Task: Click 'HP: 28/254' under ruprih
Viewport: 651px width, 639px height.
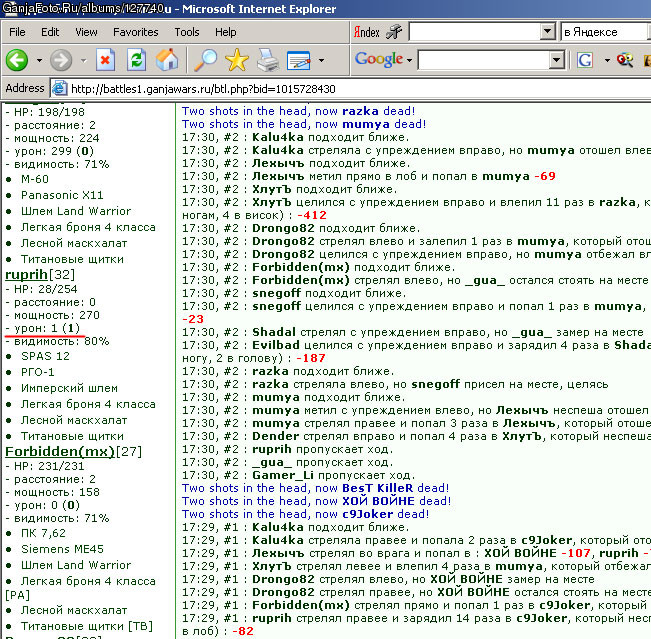Action: click(45, 289)
